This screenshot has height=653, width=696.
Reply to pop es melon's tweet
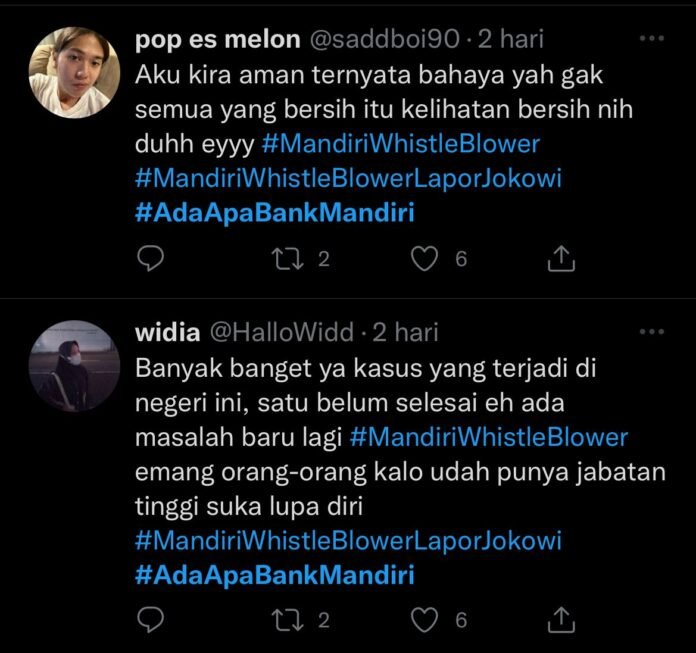tap(150, 258)
